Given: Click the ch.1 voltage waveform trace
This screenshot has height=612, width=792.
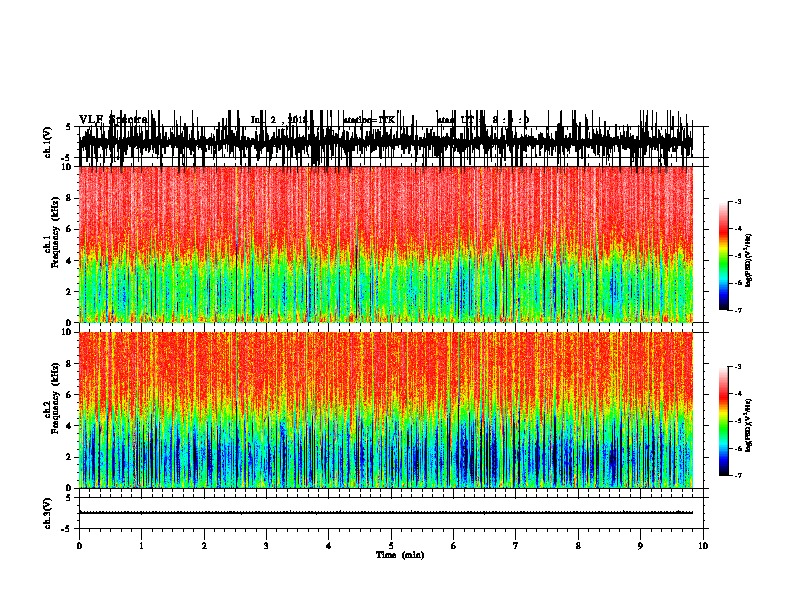Looking at the screenshot, I should (x=386, y=142).
